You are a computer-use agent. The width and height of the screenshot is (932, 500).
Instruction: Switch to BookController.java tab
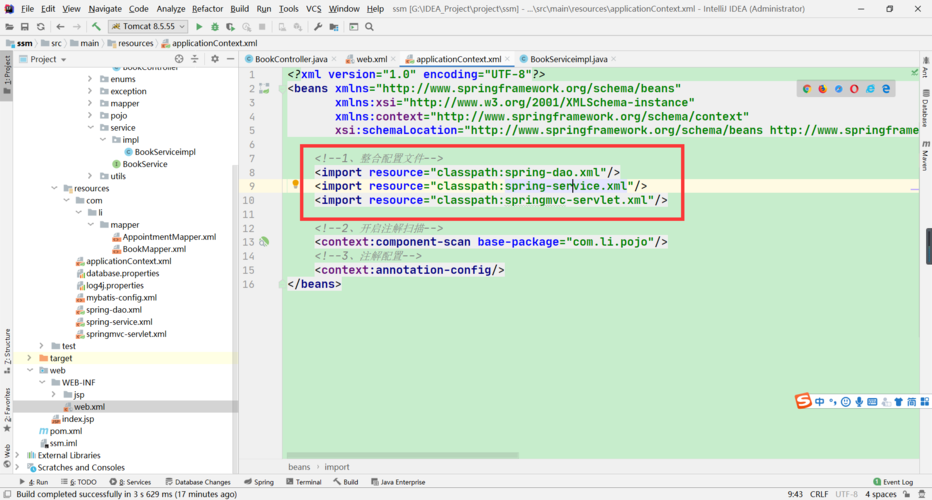tap(291, 59)
